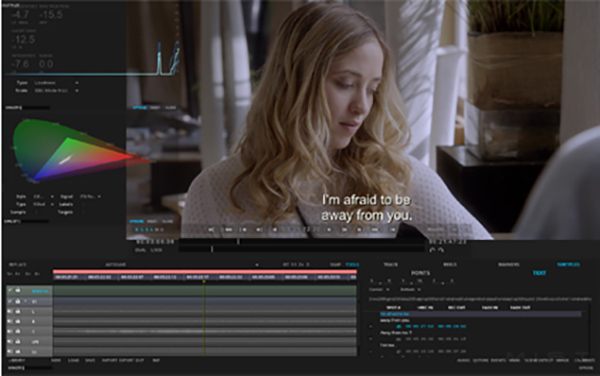This screenshot has width=600, height=376.
Task: Click the next event transport button
Action: [360, 230]
